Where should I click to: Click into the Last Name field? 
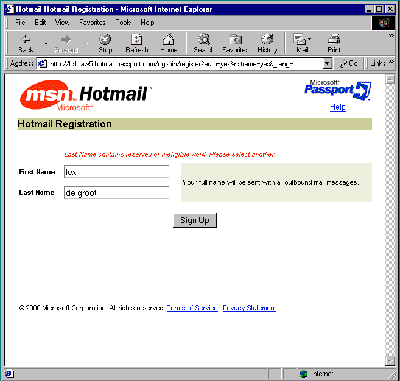coord(117,193)
